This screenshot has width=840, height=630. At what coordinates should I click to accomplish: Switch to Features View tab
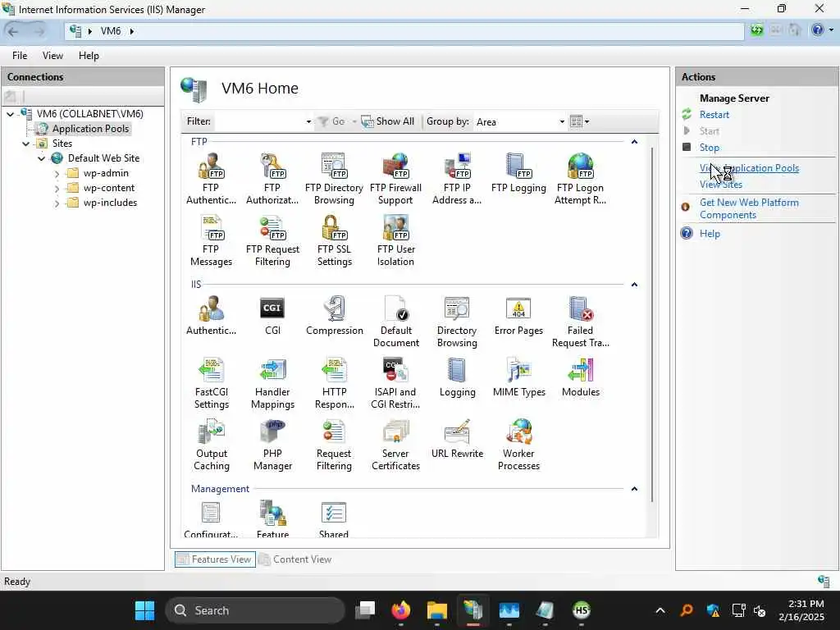click(x=215, y=559)
